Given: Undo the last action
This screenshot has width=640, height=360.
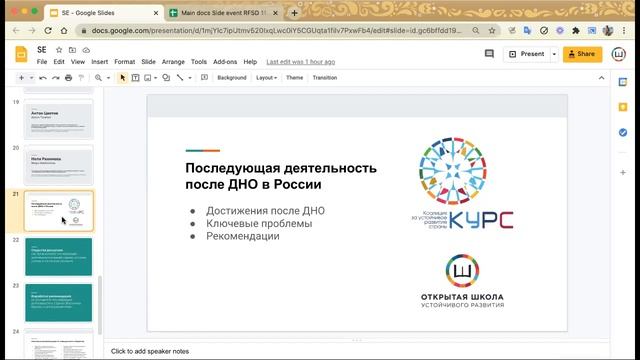Looking at the screenshot, I should click(x=42, y=78).
